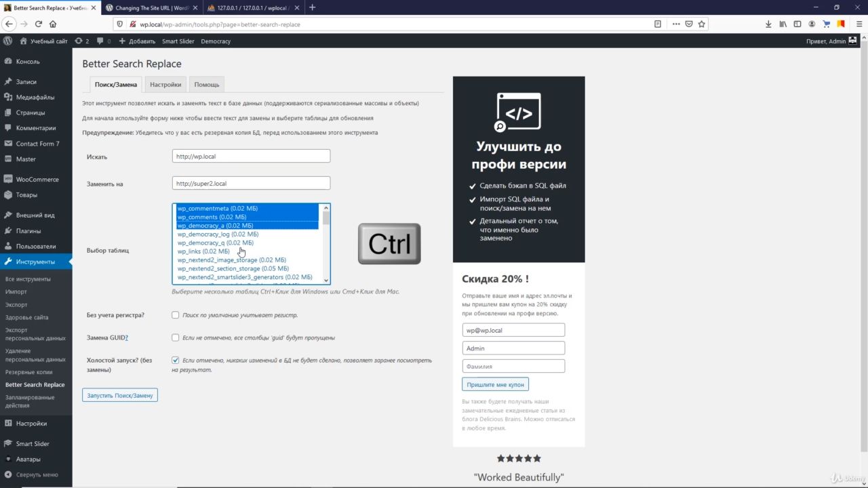Bookmark this page with the star icon
Image resolution: width=868 pixels, height=488 pixels.
pyautogui.click(x=702, y=24)
